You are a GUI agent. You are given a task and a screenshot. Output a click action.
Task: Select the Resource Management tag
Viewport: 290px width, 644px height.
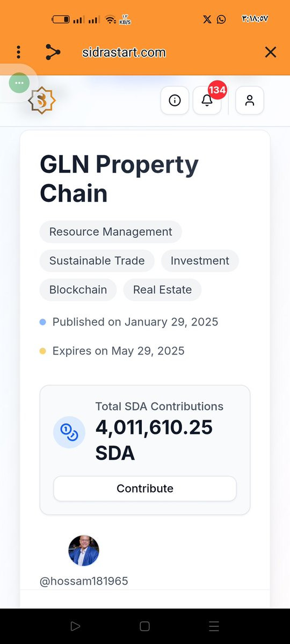(111, 231)
